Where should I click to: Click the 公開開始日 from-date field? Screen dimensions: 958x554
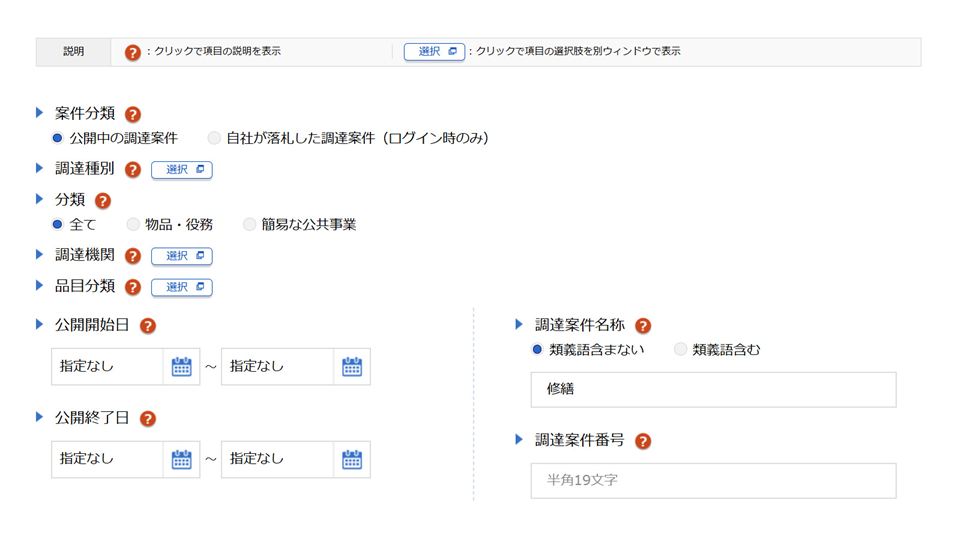coord(108,366)
